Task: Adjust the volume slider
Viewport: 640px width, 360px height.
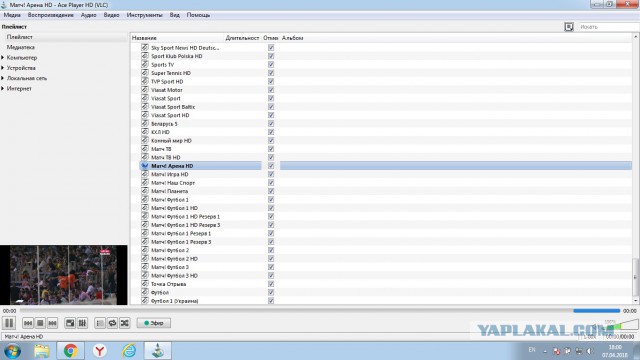Action: pyautogui.click(x=620, y=325)
